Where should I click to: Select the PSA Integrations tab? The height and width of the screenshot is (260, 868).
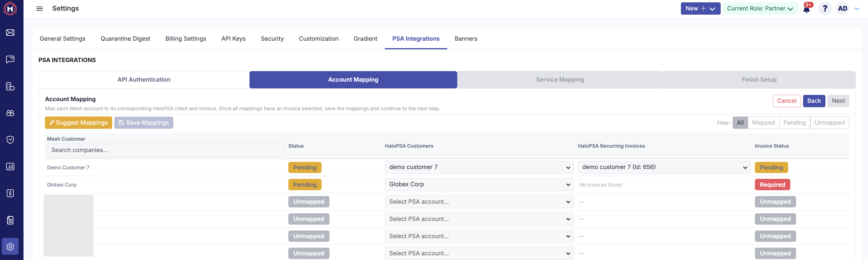click(416, 39)
